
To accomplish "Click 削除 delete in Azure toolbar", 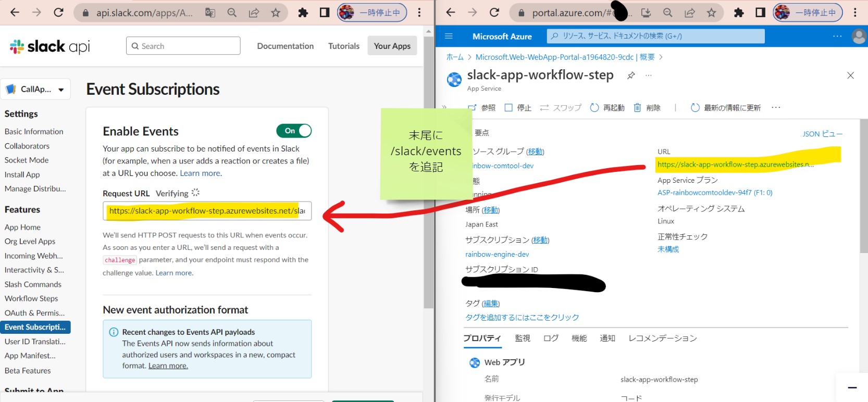I will (x=647, y=108).
